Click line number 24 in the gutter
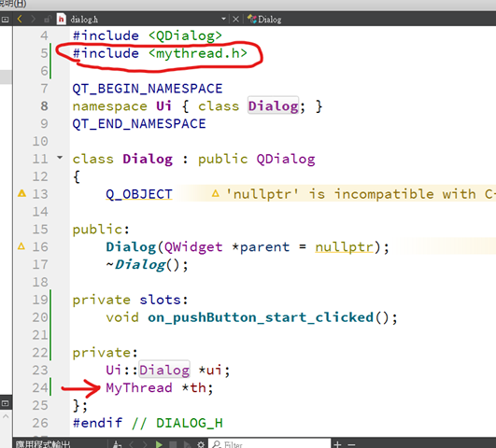Screen dimensions: 496x448 click(x=40, y=387)
